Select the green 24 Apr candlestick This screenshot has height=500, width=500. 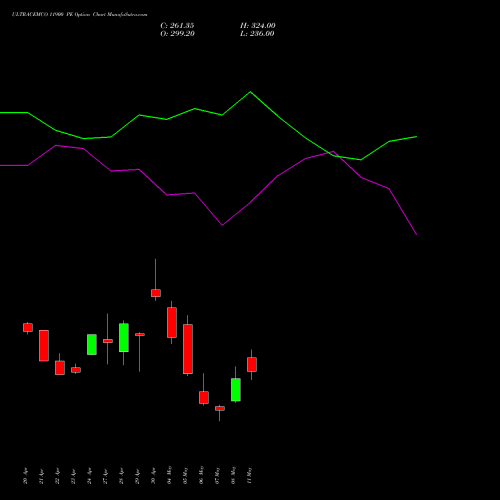point(92,344)
